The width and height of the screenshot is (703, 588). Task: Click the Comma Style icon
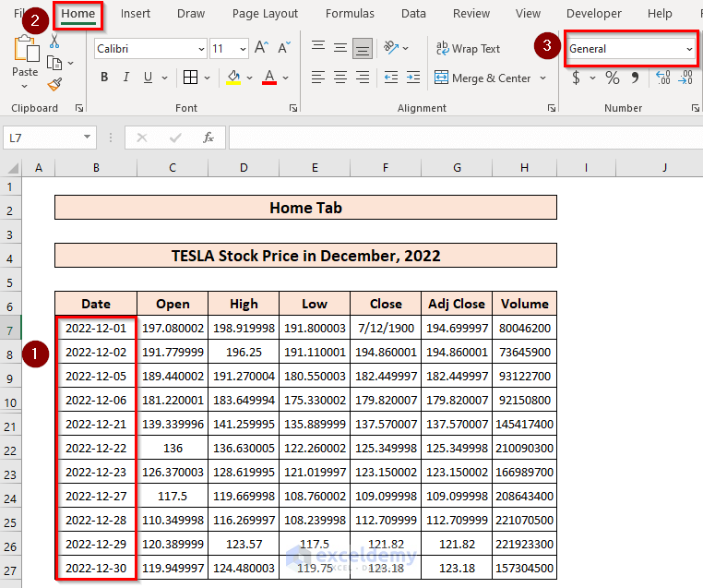(x=637, y=78)
